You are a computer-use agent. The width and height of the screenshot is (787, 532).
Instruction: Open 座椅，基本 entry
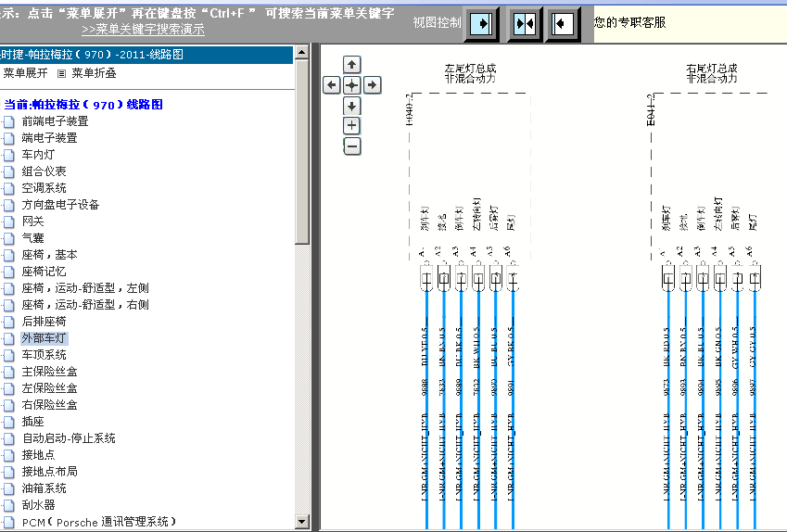tap(50, 255)
